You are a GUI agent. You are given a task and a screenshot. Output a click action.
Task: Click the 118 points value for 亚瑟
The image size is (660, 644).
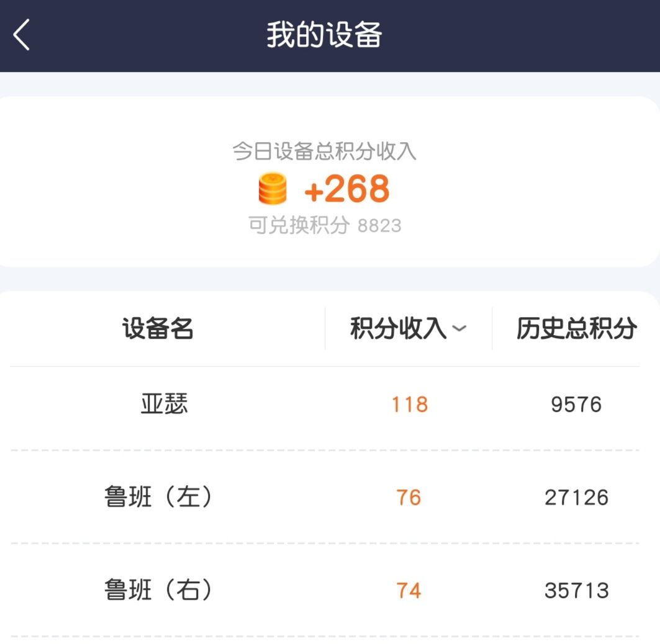(x=410, y=405)
